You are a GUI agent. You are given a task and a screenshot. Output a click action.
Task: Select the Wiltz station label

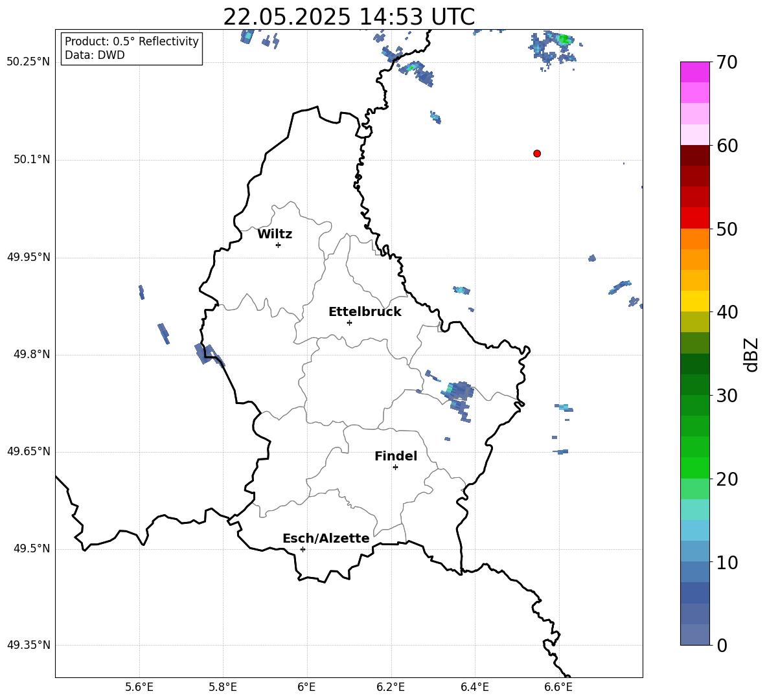tap(275, 234)
